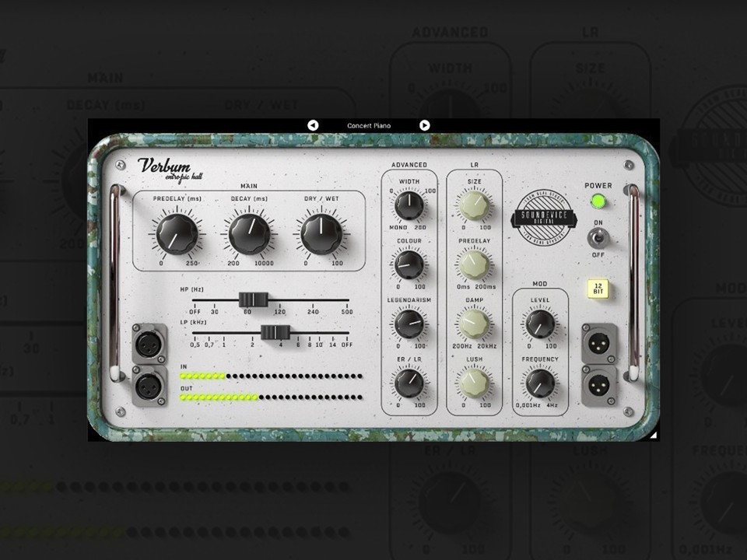Screen dimensions: 747x560
Task: Click the Mod Level knob
Action: pyautogui.click(x=540, y=324)
